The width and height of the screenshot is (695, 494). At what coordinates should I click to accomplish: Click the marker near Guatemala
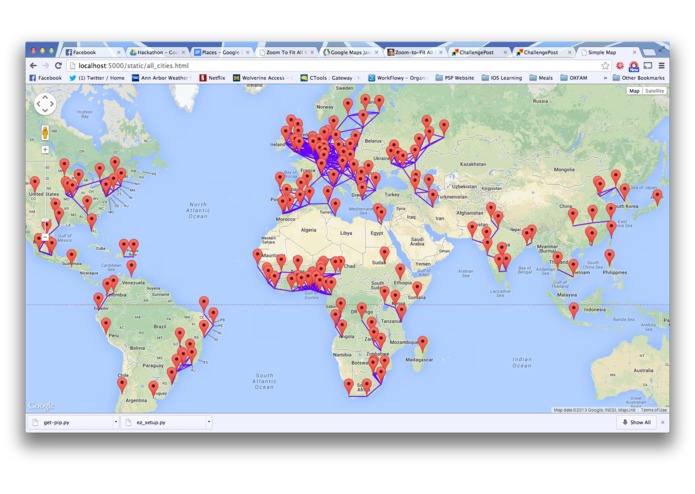pos(71,258)
